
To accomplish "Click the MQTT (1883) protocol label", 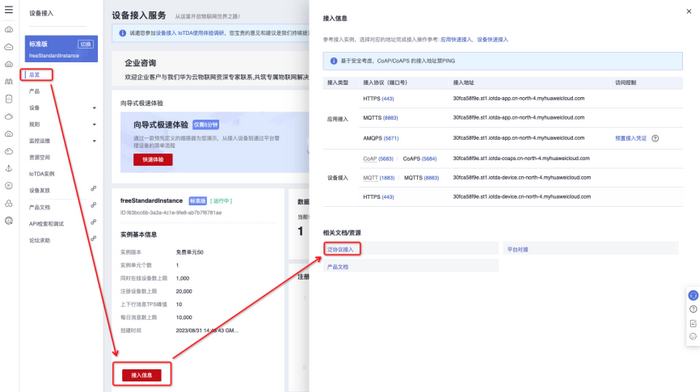I will point(379,178).
